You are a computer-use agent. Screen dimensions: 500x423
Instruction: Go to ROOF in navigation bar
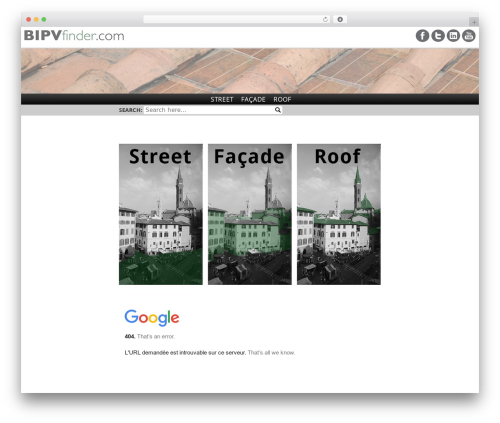tap(282, 99)
